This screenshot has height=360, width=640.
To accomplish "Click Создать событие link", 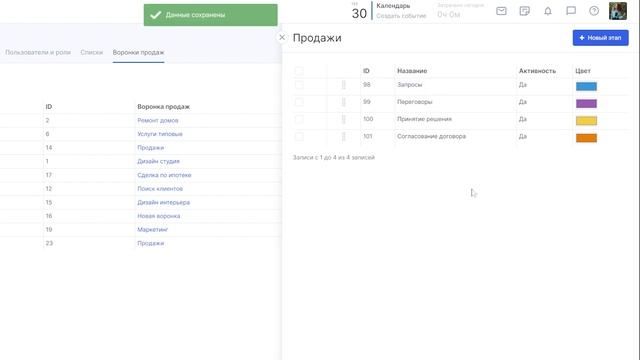I will pyautogui.click(x=401, y=16).
